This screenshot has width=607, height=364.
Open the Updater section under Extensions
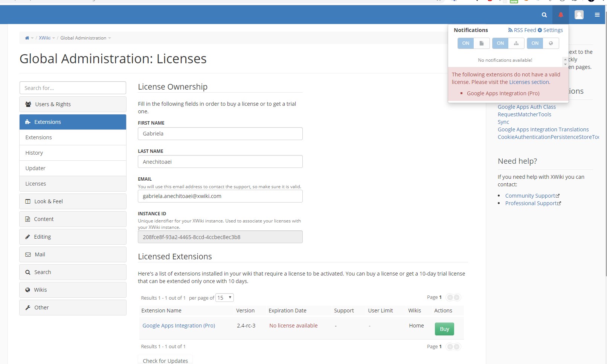click(x=35, y=168)
